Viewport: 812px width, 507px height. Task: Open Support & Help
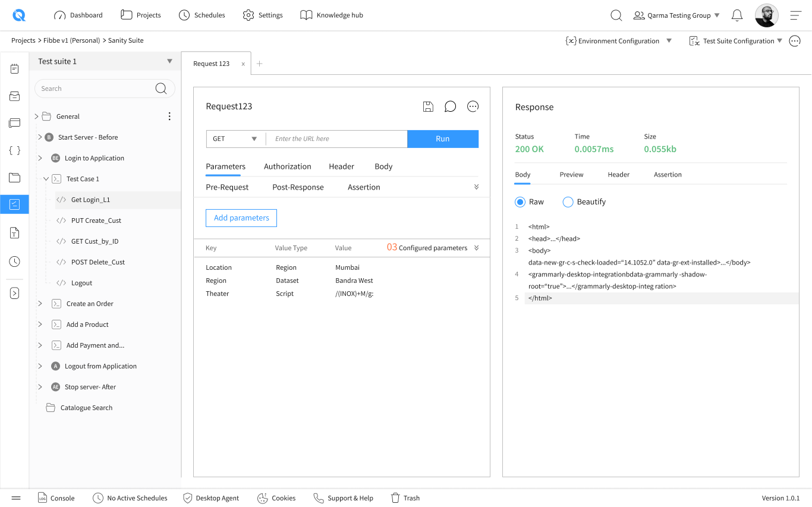click(344, 498)
